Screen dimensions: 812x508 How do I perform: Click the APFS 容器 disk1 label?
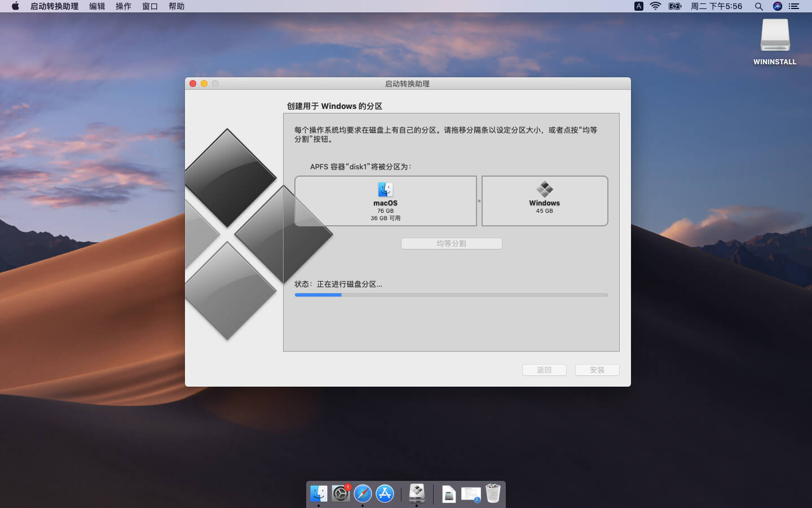tap(361, 167)
